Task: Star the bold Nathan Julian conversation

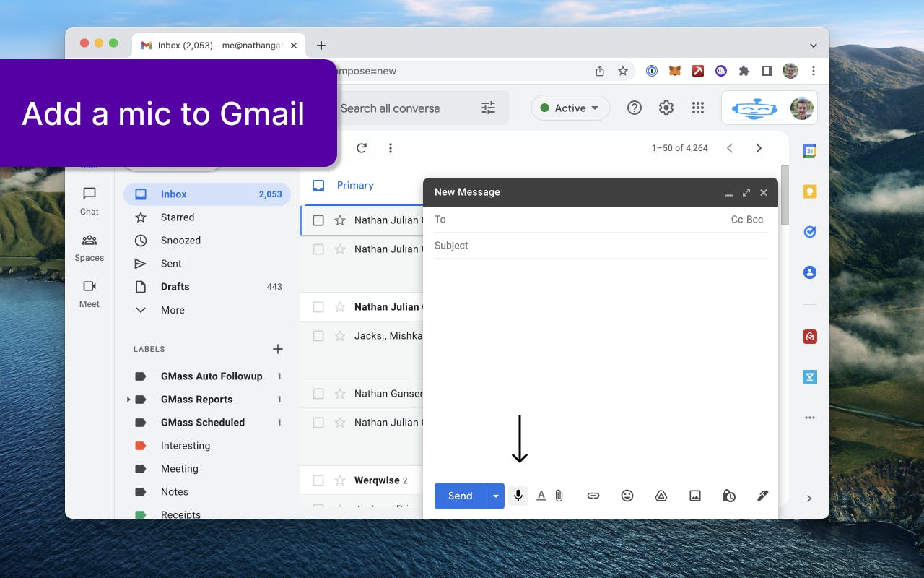Action: tap(340, 307)
